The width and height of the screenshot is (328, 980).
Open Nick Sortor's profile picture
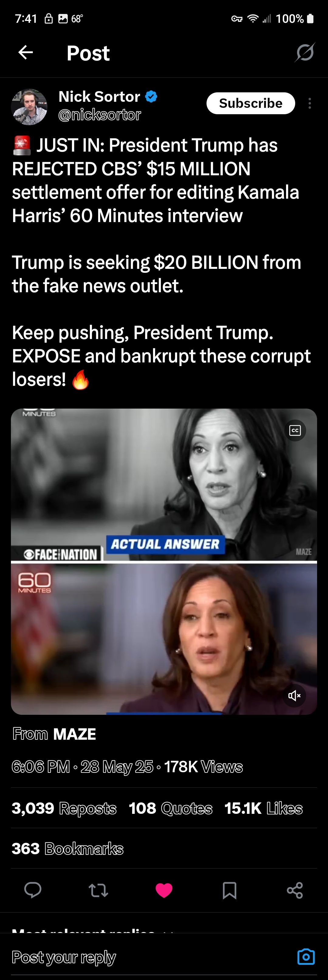click(x=29, y=107)
